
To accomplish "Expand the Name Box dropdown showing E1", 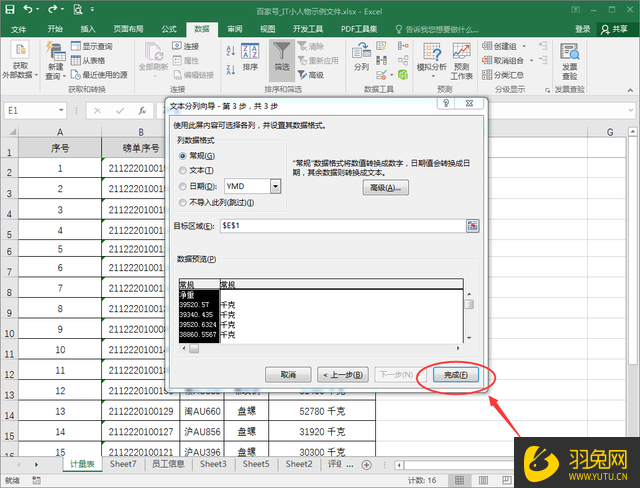I will click(x=61, y=110).
